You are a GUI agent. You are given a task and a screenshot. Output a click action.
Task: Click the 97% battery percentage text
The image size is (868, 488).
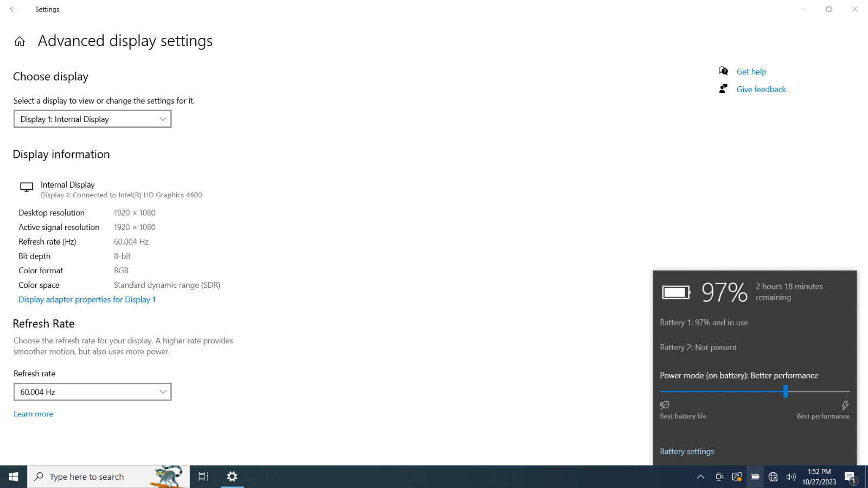click(724, 292)
